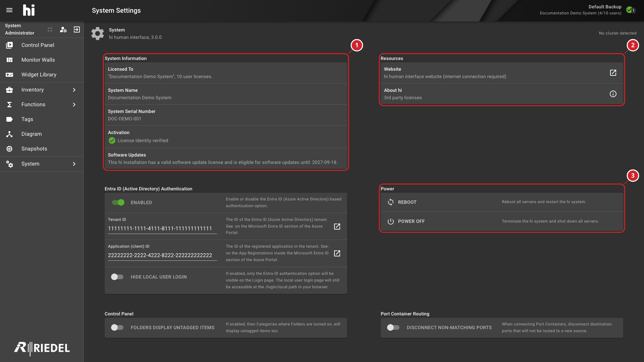644x362 pixels.
Task: Open the hamburger navigation menu
Action: pos(9,10)
